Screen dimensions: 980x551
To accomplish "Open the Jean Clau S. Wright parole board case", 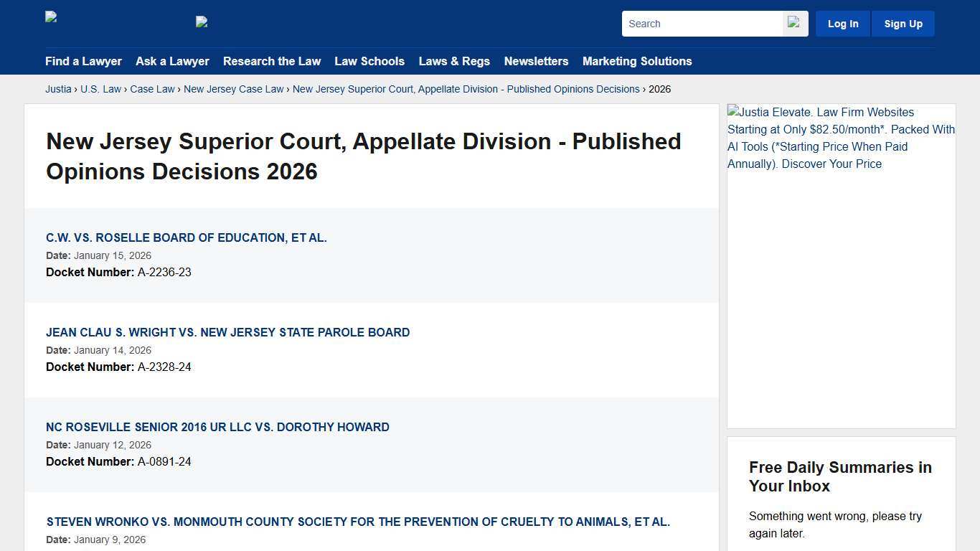I will click(227, 332).
